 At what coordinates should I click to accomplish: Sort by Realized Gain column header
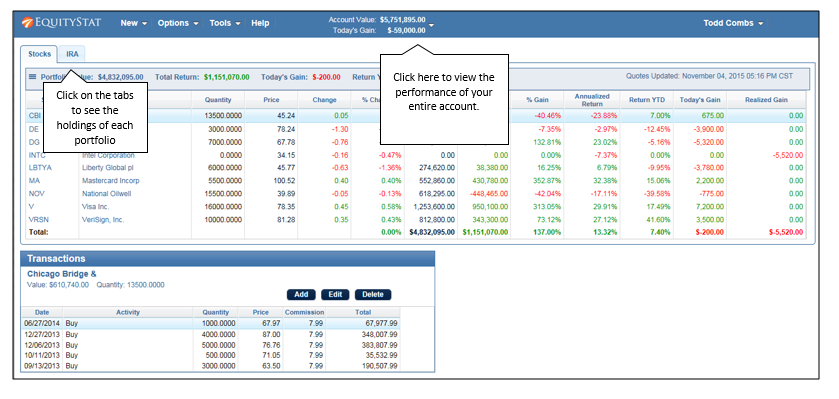click(x=766, y=99)
